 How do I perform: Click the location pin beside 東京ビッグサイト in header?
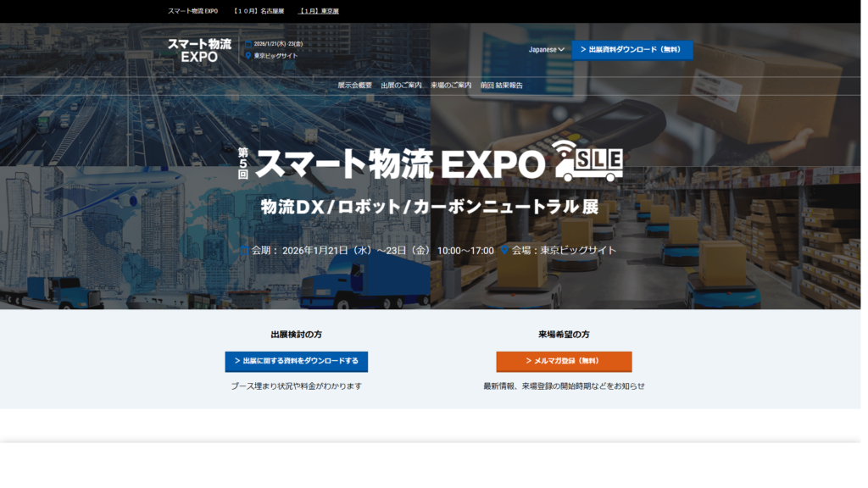tap(248, 55)
